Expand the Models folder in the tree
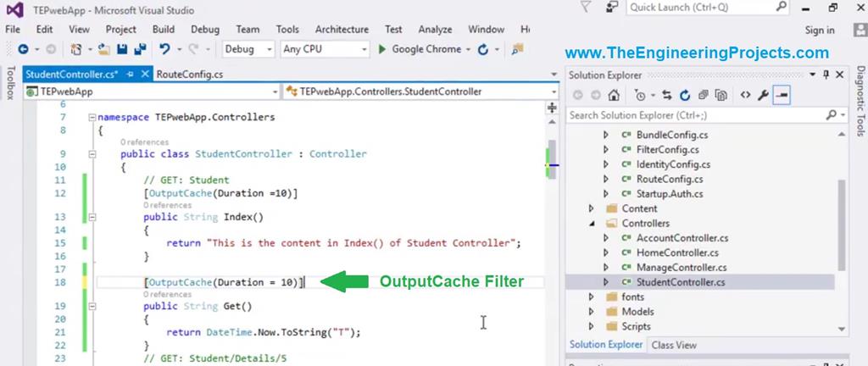 click(x=592, y=312)
